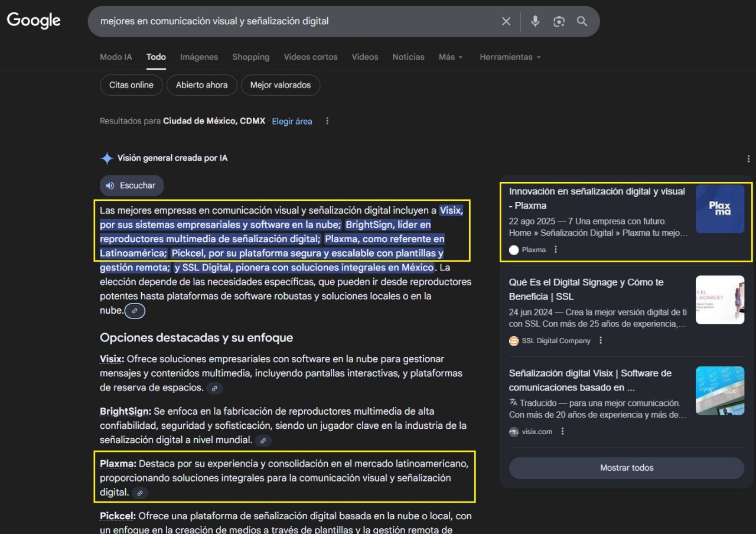Open the Herramientas dropdown
This screenshot has width=756, height=534.
point(510,57)
